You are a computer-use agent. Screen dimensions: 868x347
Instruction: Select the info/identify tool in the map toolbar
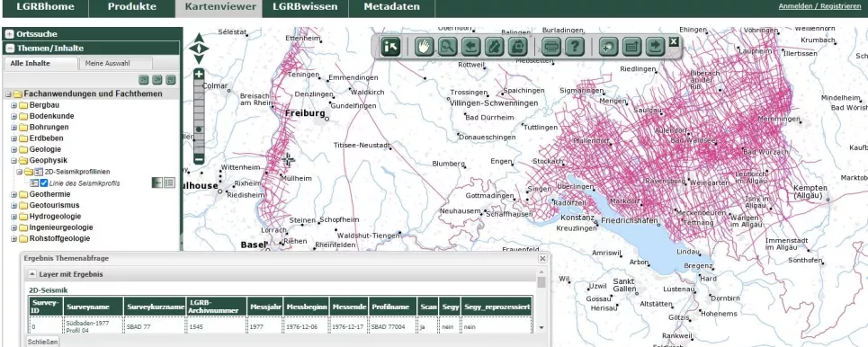390,47
